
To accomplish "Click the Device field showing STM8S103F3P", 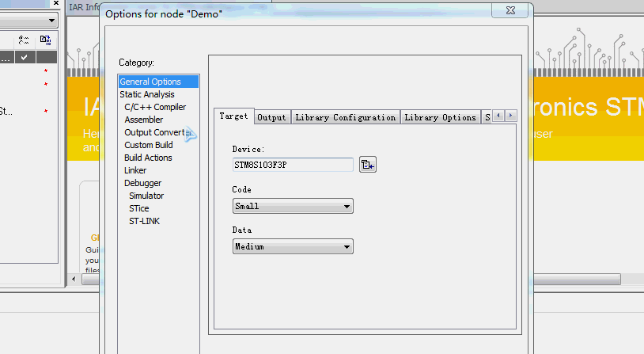I will pos(293,165).
